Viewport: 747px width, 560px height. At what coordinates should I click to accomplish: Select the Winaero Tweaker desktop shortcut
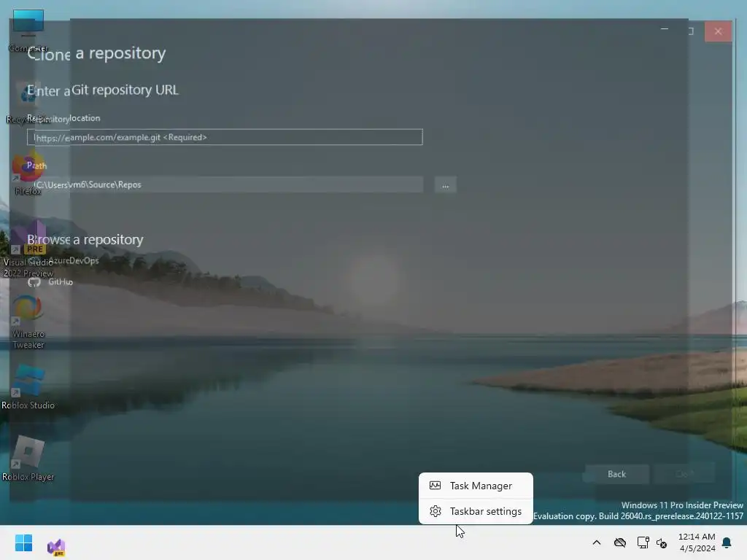pos(28,322)
